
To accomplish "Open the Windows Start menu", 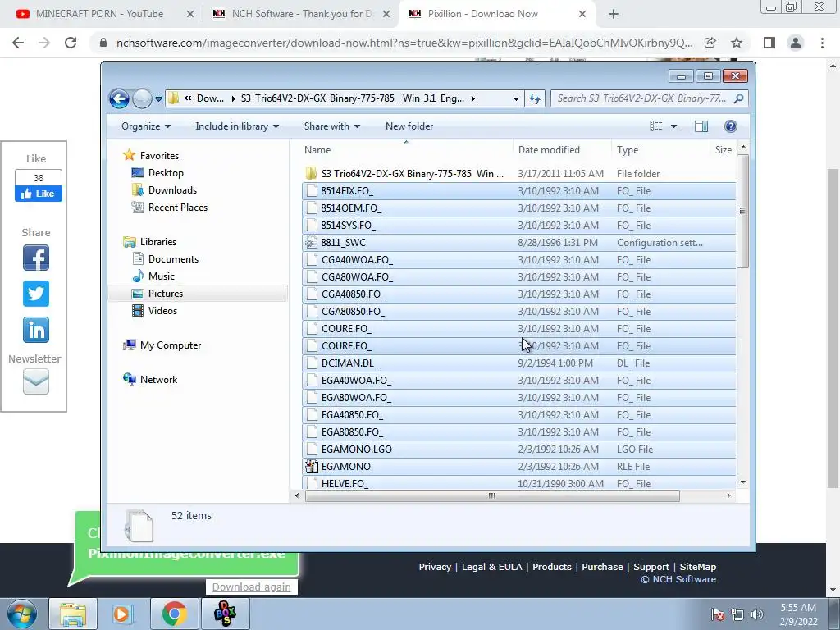I will tap(21, 614).
